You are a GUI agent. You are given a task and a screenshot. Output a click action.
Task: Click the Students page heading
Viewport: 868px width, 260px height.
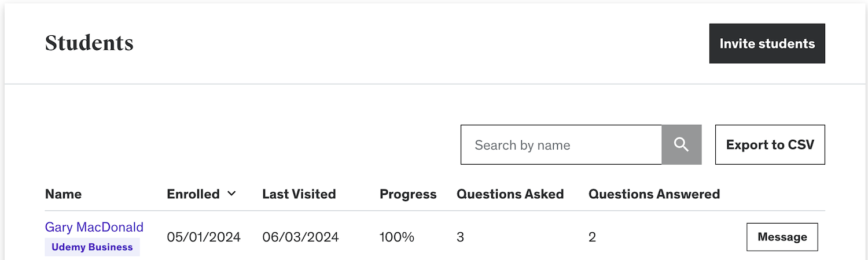pos(89,43)
